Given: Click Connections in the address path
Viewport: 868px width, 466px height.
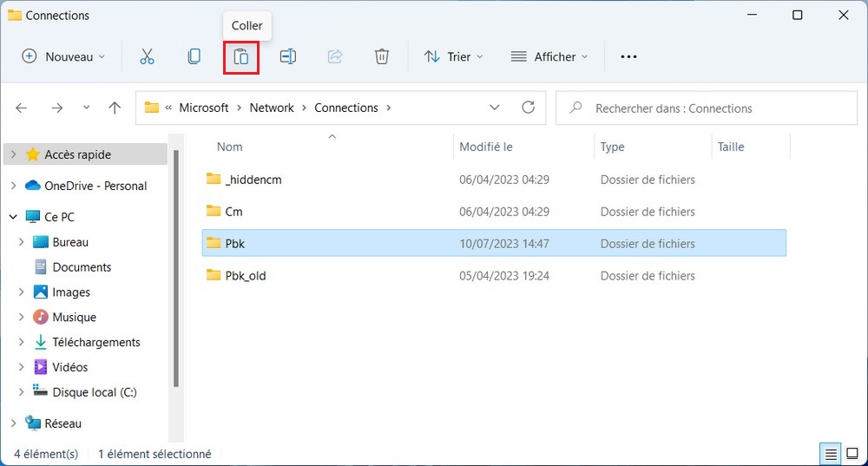Looking at the screenshot, I should [x=346, y=108].
